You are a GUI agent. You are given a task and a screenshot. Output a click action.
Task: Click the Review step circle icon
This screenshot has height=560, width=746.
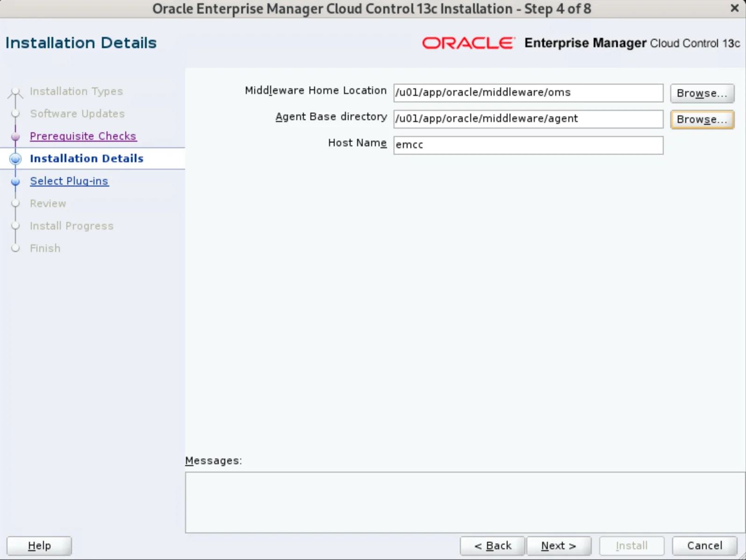(15, 203)
